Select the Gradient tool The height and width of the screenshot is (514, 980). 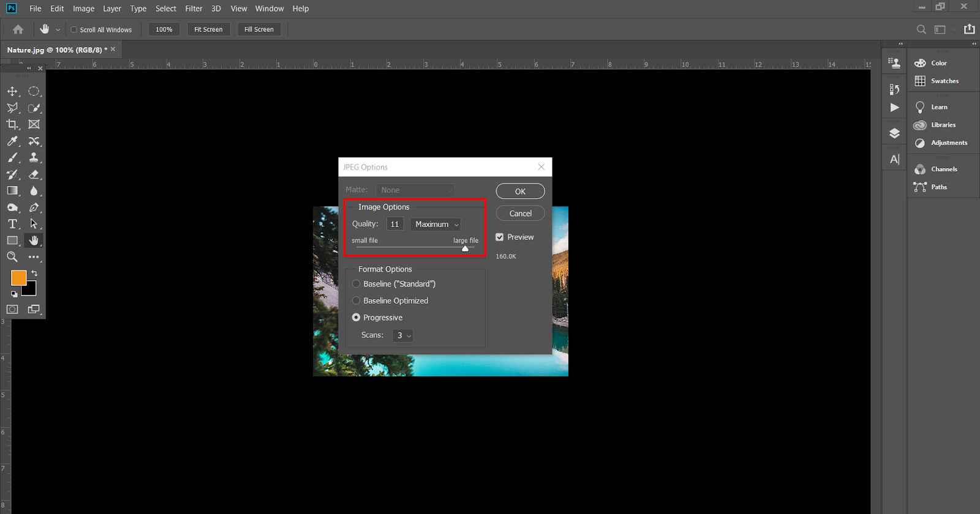(x=12, y=191)
